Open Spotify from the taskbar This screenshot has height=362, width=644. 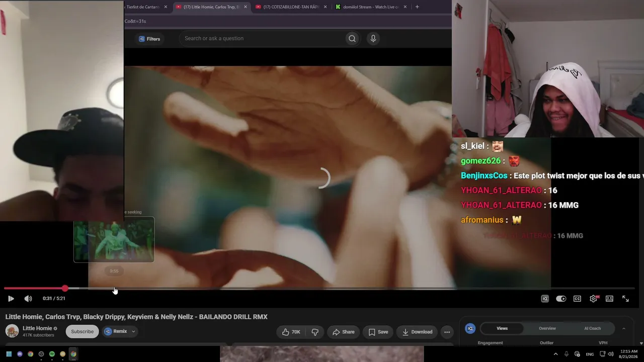click(52, 354)
